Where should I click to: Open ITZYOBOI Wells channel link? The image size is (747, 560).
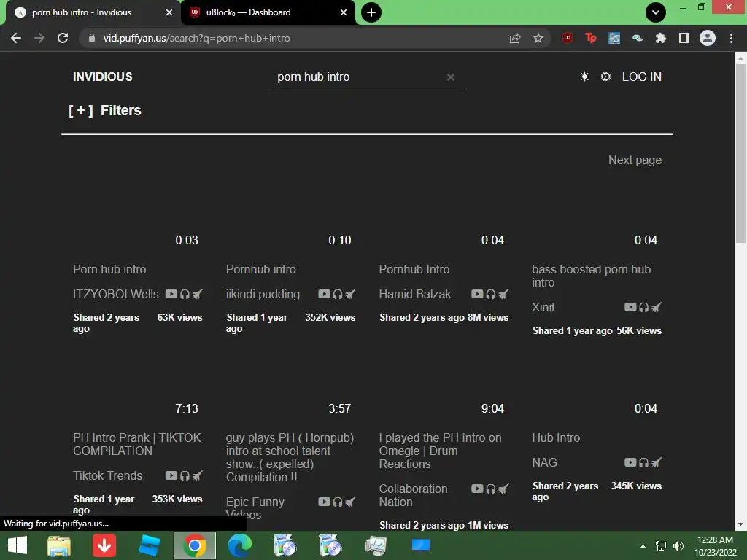tap(116, 295)
